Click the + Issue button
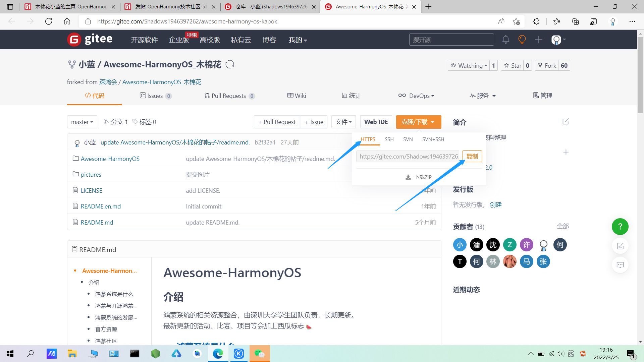Image resolution: width=644 pixels, height=362 pixels. [314, 122]
